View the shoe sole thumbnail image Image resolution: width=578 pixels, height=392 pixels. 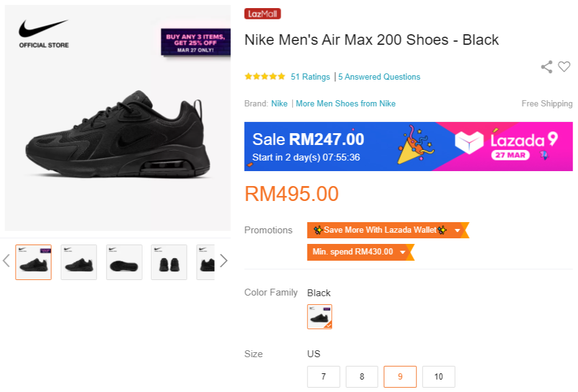(x=124, y=262)
